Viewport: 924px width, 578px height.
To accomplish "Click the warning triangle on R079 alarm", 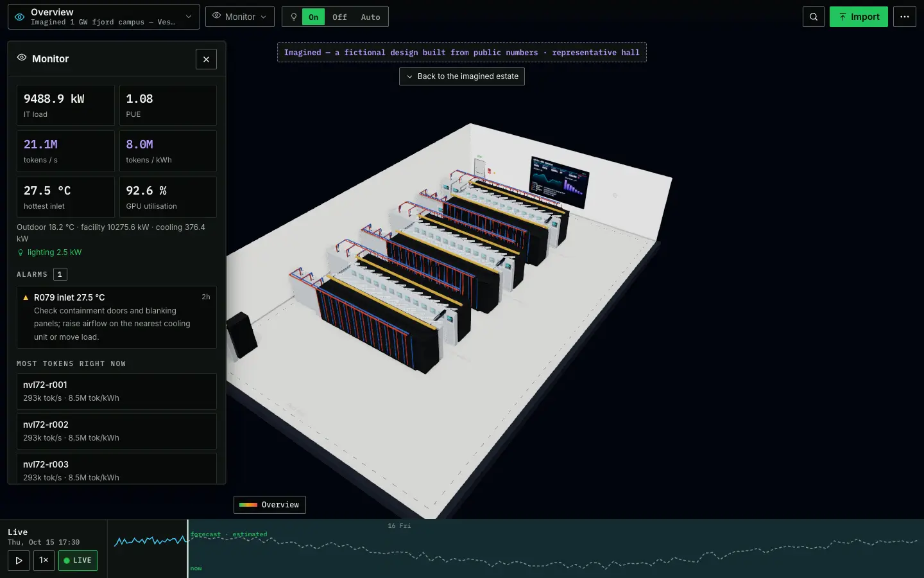I will click(26, 297).
